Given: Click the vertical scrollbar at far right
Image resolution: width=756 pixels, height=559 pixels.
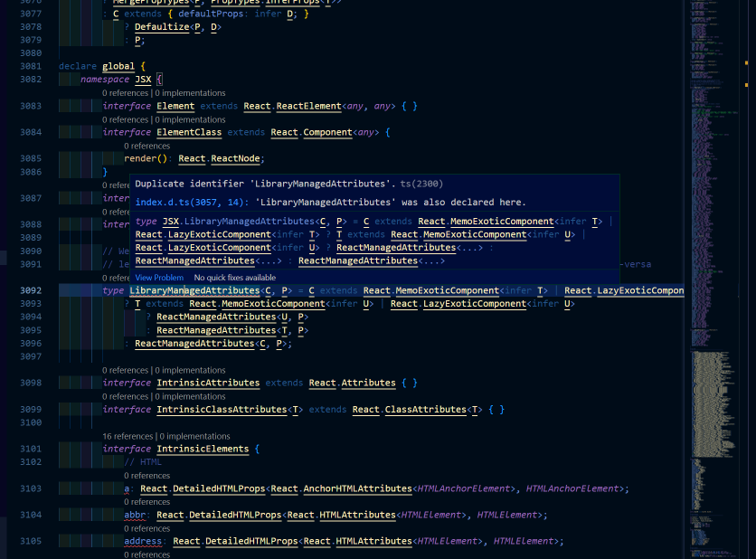Looking at the screenshot, I should click(750, 271).
